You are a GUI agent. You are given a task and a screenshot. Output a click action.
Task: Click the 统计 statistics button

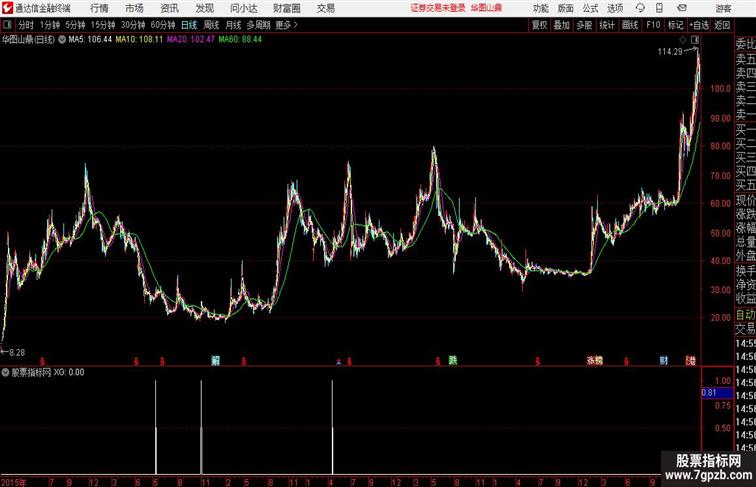pyautogui.click(x=607, y=25)
